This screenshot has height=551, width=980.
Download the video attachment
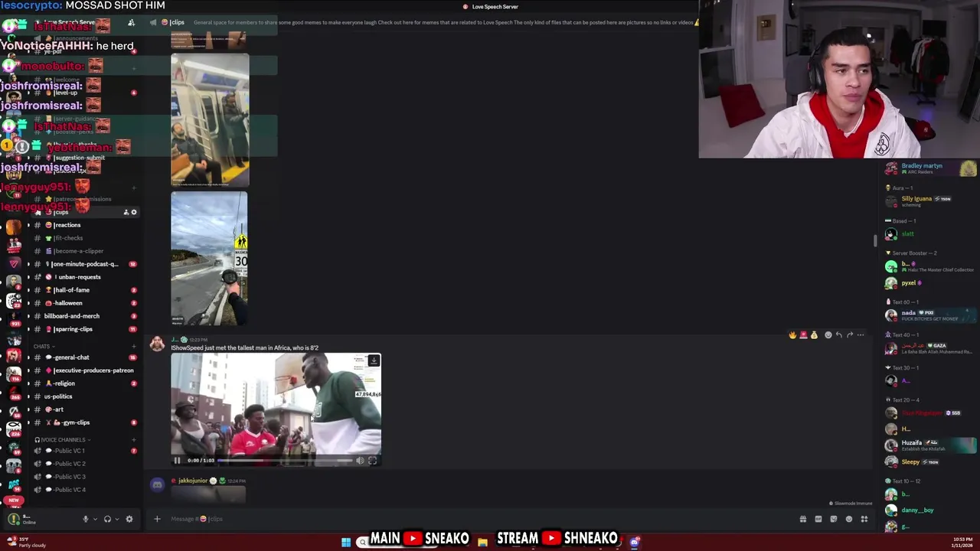coord(373,360)
